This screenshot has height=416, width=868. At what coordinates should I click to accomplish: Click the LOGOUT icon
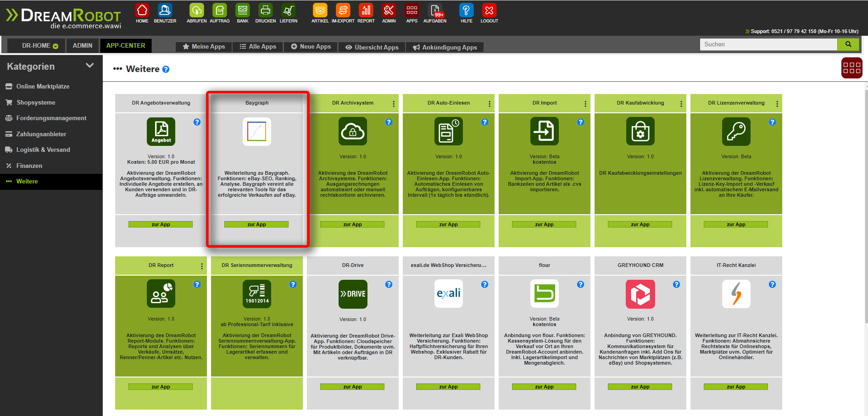click(489, 10)
